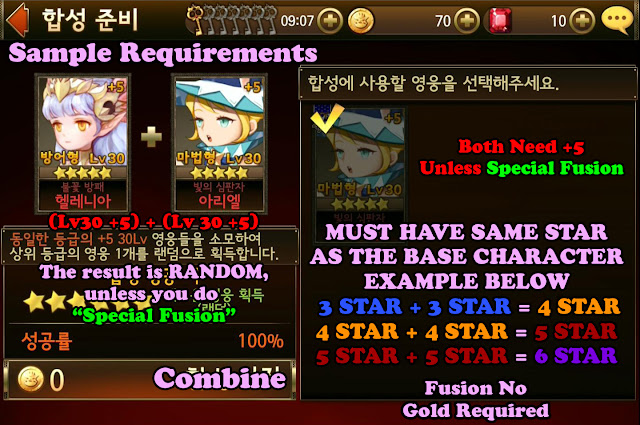
Task: Add gold with plus next to 70
Action: coord(467,20)
